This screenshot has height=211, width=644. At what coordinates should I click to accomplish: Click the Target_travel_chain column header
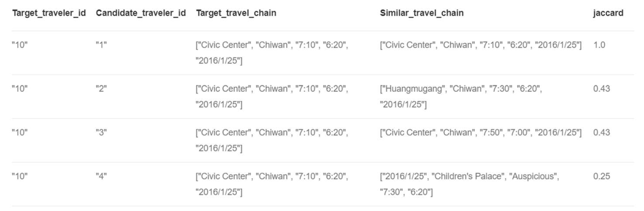tap(236, 13)
